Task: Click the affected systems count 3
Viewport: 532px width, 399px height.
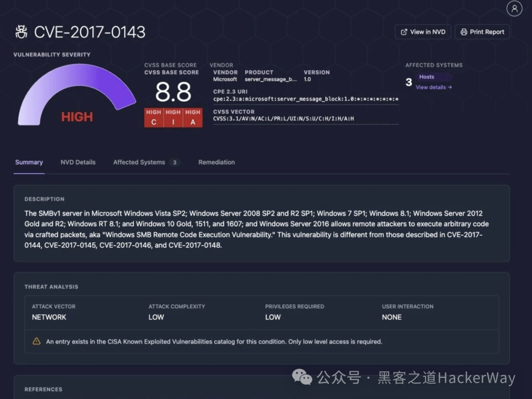Action: coord(408,82)
